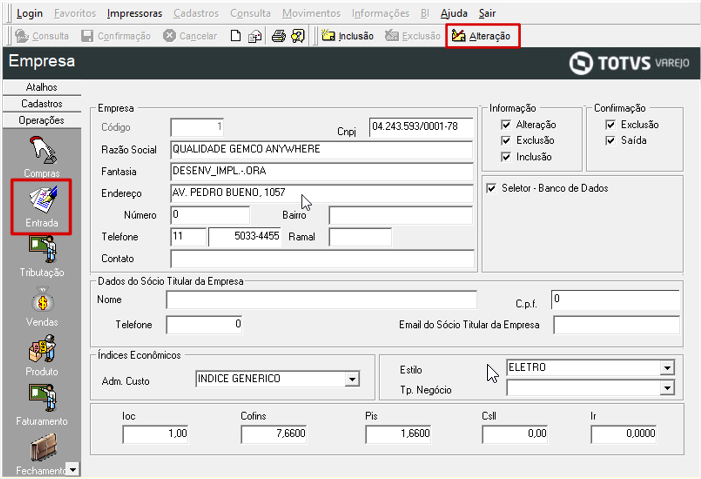Open the Ajuda menu
Image resolution: width=701 pixels, height=479 pixels.
pos(454,13)
